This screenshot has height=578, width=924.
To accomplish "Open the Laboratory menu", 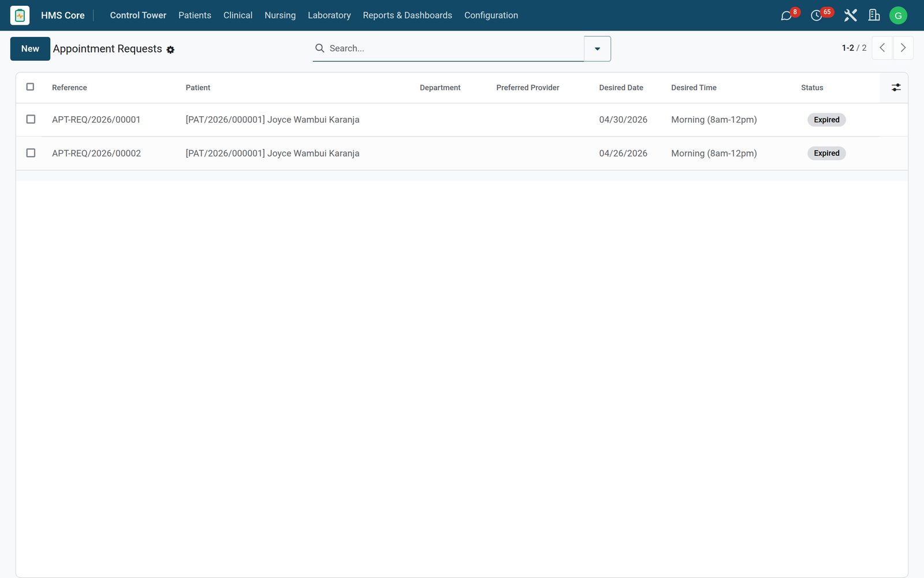I will 329,15.
